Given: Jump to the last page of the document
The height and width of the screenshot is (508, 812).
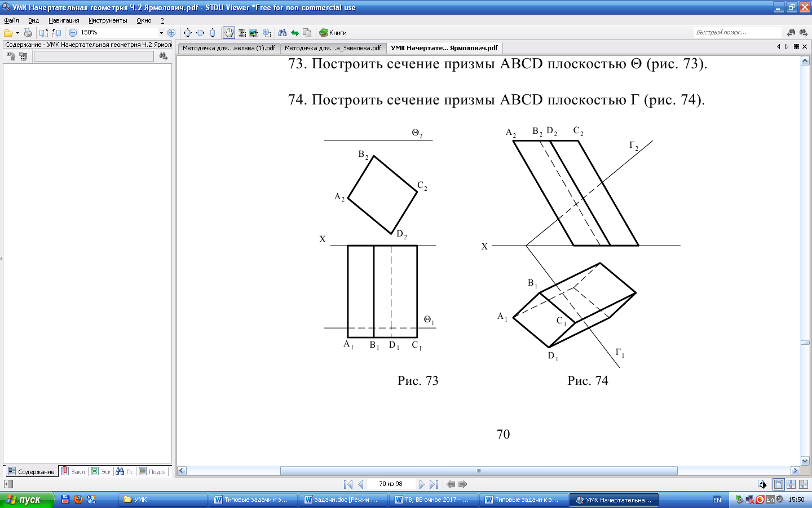Looking at the screenshot, I should [434, 484].
